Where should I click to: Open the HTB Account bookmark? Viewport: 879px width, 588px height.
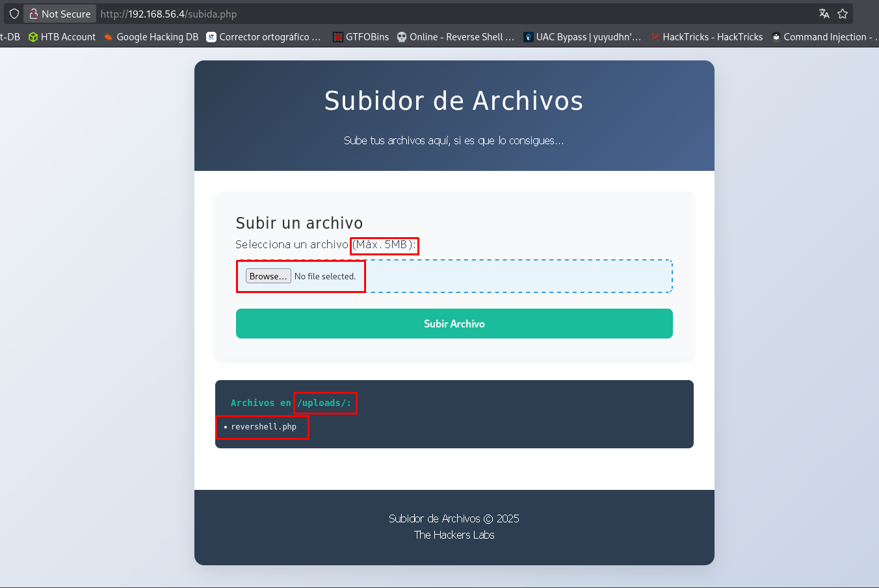pyautogui.click(x=62, y=37)
